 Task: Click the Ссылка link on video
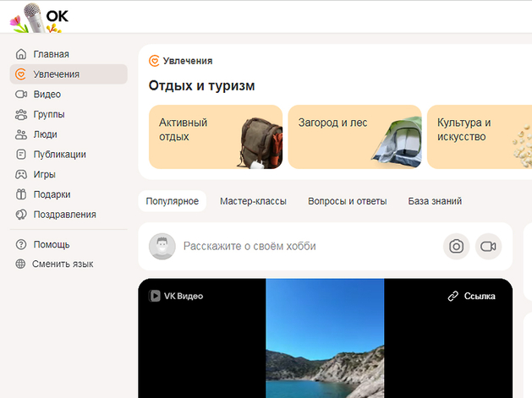(x=472, y=296)
